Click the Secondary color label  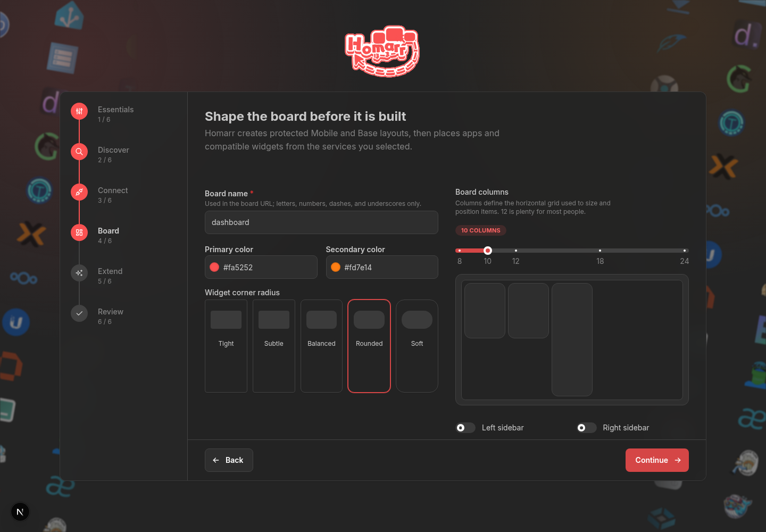point(355,250)
